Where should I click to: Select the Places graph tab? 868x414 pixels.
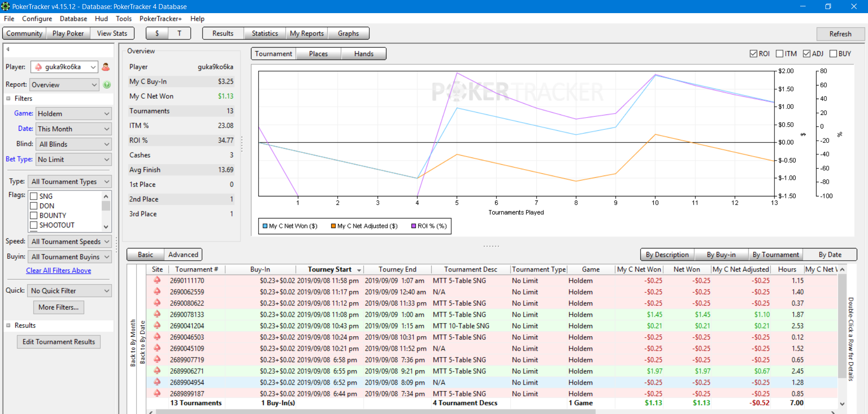coord(318,54)
